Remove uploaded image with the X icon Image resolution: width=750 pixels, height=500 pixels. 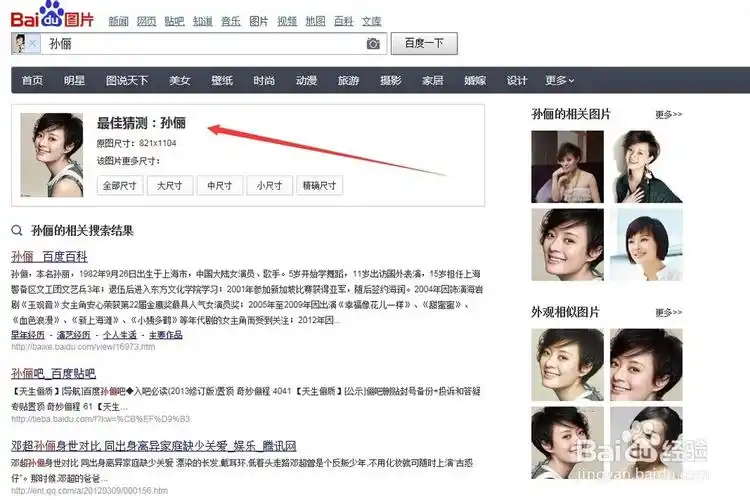tap(33, 44)
